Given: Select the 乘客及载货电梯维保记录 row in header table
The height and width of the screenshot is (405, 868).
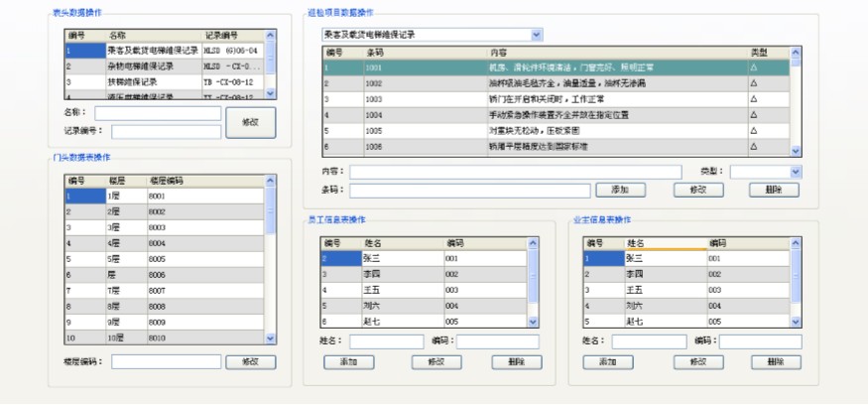Looking at the screenshot, I should [165, 51].
